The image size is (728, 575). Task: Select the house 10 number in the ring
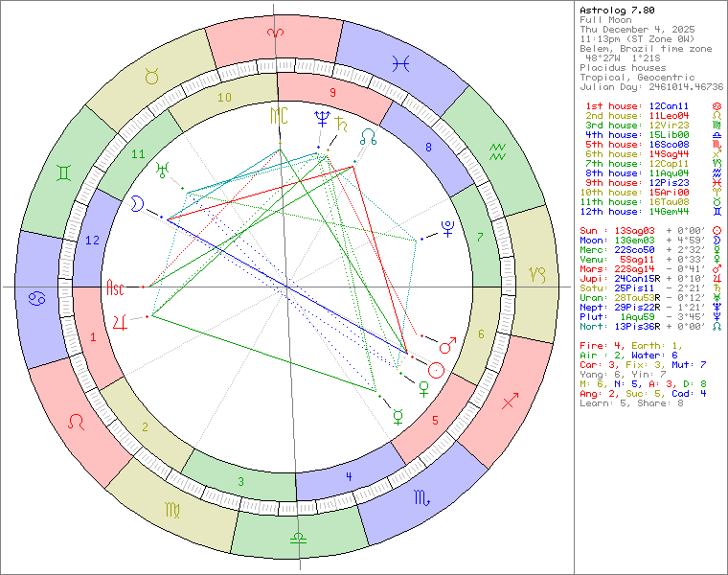click(x=224, y=98)
